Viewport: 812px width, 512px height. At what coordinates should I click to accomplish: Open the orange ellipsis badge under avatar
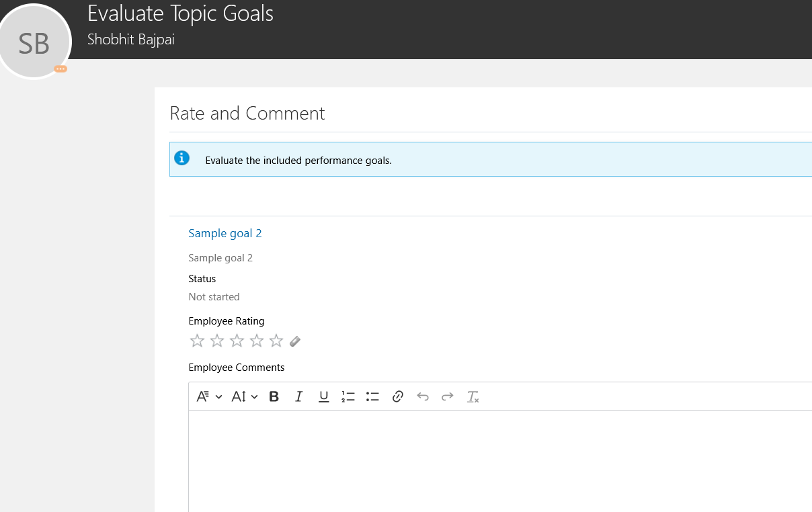point(60,69)
